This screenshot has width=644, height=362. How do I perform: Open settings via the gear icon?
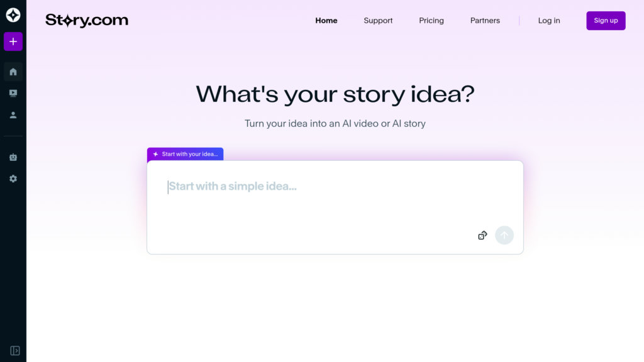pos(13,178)
